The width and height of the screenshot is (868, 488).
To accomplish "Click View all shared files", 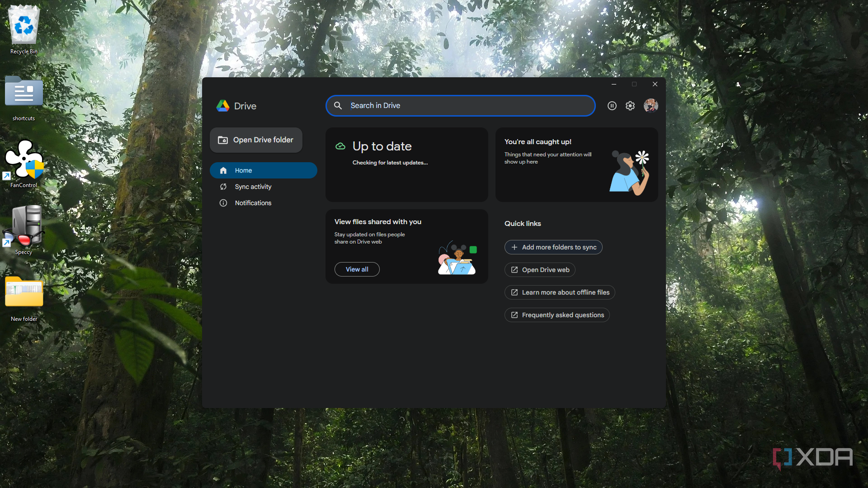I will (x=357, y=269).
